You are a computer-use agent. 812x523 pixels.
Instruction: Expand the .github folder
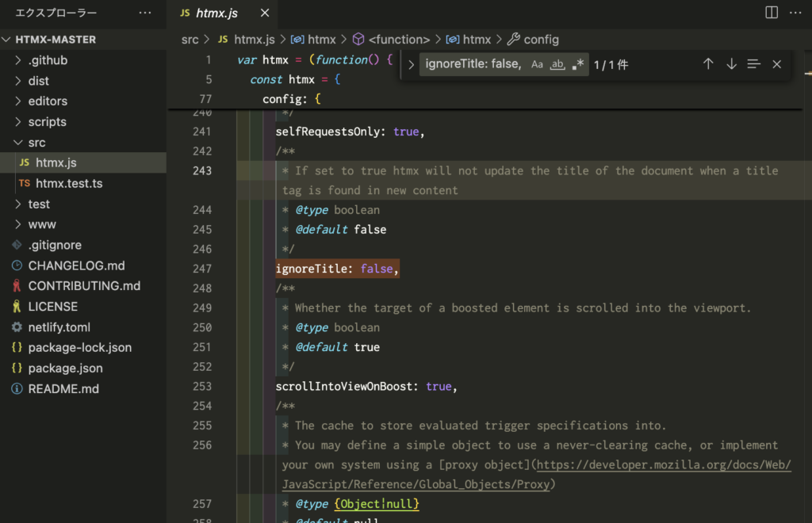48,60
